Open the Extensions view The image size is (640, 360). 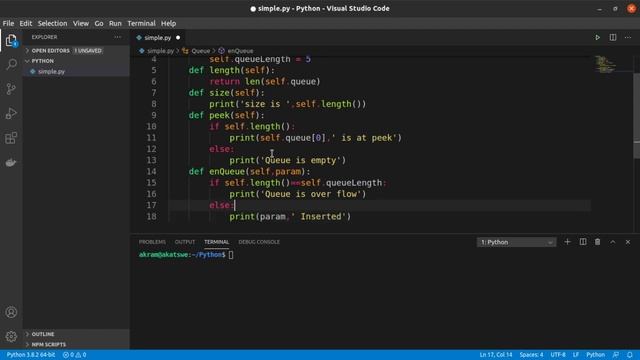pos(11,138)
